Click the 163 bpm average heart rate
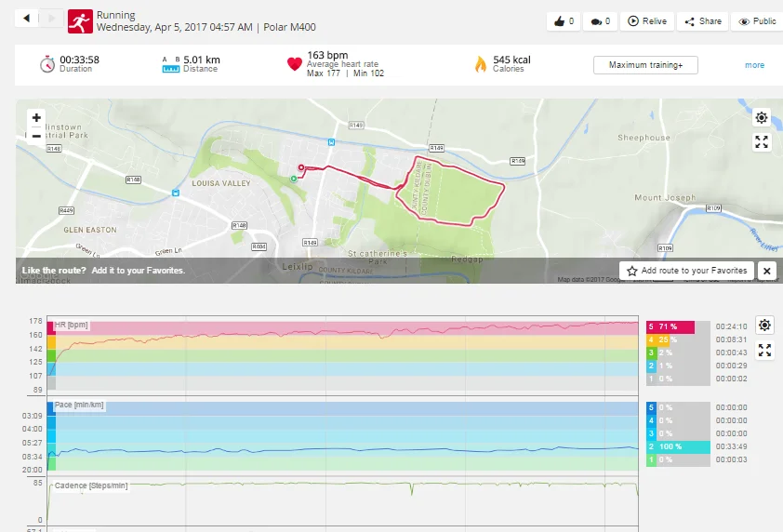783x532 pixels. [327, 55]
